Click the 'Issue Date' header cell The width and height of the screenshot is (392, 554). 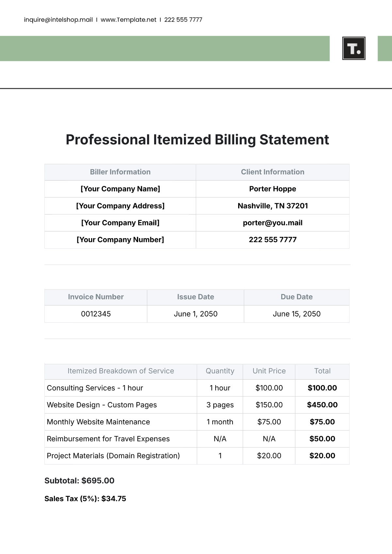196,297
